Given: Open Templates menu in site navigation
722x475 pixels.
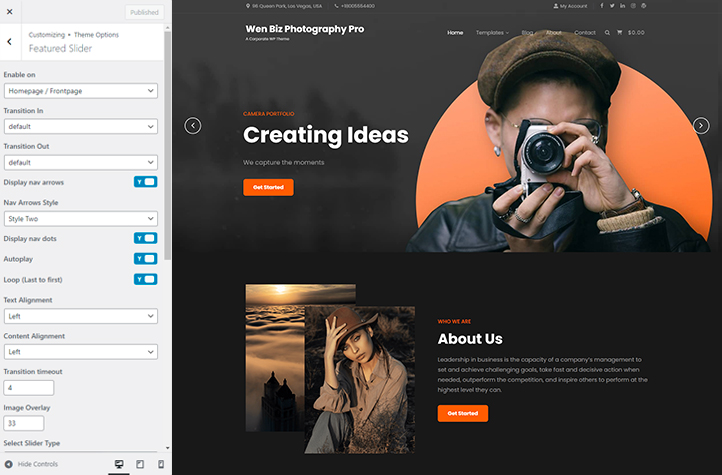Looking at the screenshot, I should tap(491, 32).
